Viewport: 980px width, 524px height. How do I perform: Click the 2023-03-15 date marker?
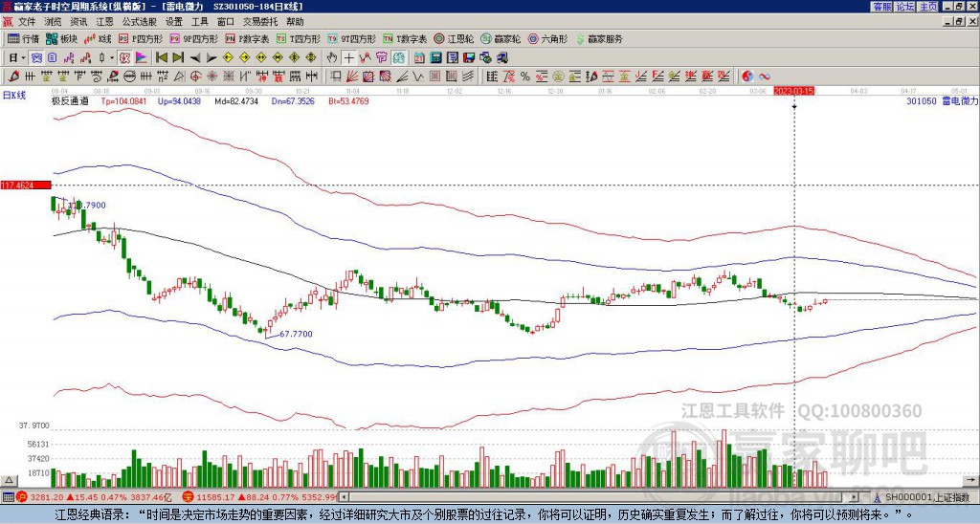point(793,91)
